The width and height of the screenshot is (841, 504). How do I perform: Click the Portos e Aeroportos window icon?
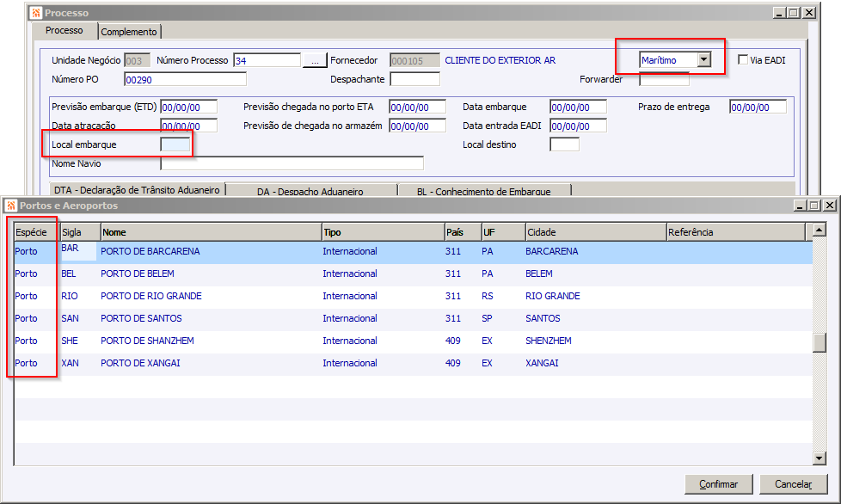[11, 206]
